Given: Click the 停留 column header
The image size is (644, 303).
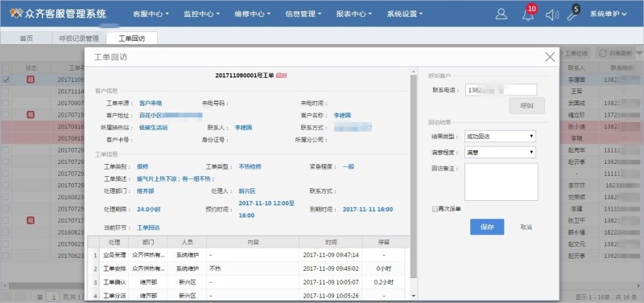Looking at the screenshot, I should coord(383,242).
